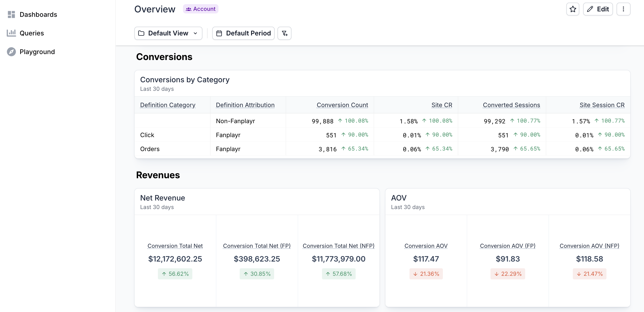Star this dashboard as favorite
The image size is (644, 312).
[x=573, y=9]
